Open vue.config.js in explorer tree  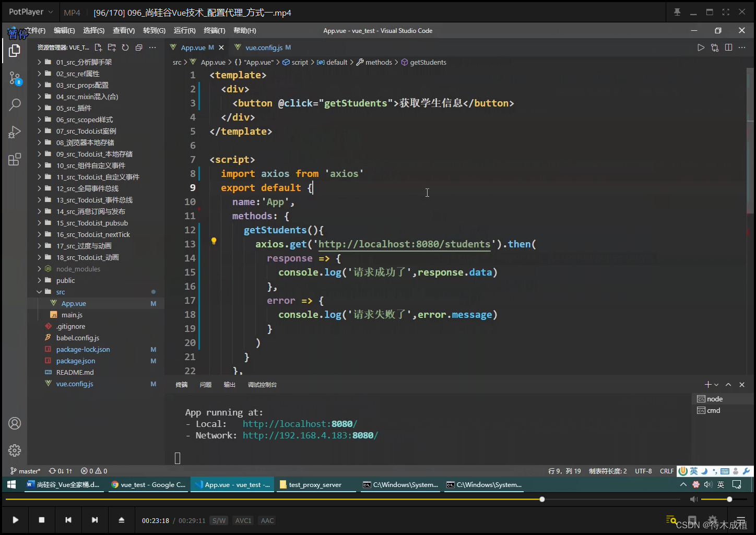(75, 384)
